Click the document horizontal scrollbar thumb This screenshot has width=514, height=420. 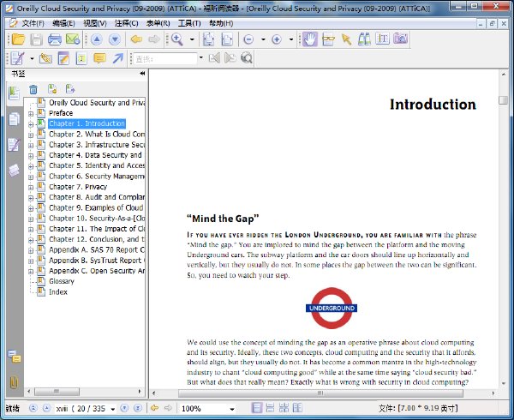(x=320, y=393)
